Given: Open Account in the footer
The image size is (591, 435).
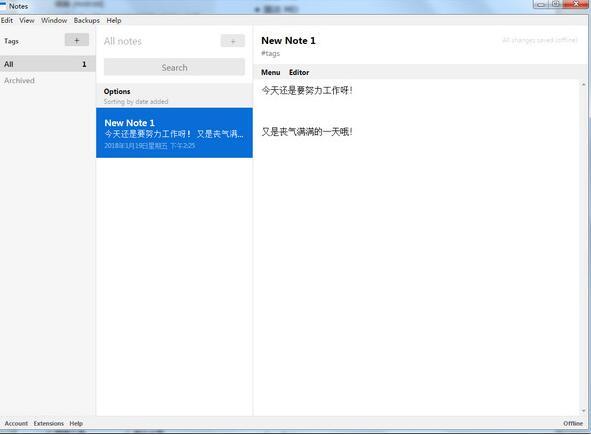Looking at the screenshot, I should pyautogui.click(x=16, y=423).
